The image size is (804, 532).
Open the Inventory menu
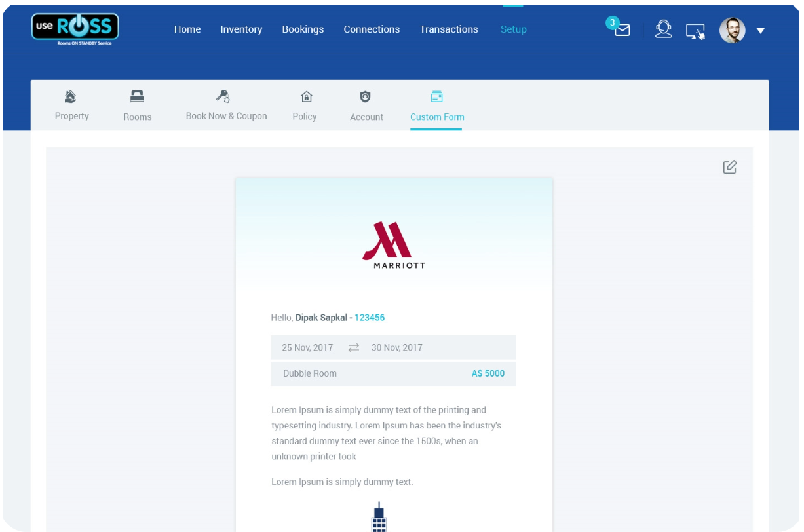click(241, 29)
